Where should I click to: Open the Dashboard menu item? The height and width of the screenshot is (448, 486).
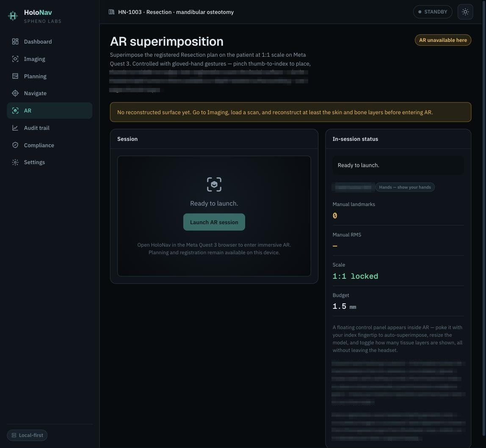click(x=50, y=41)
